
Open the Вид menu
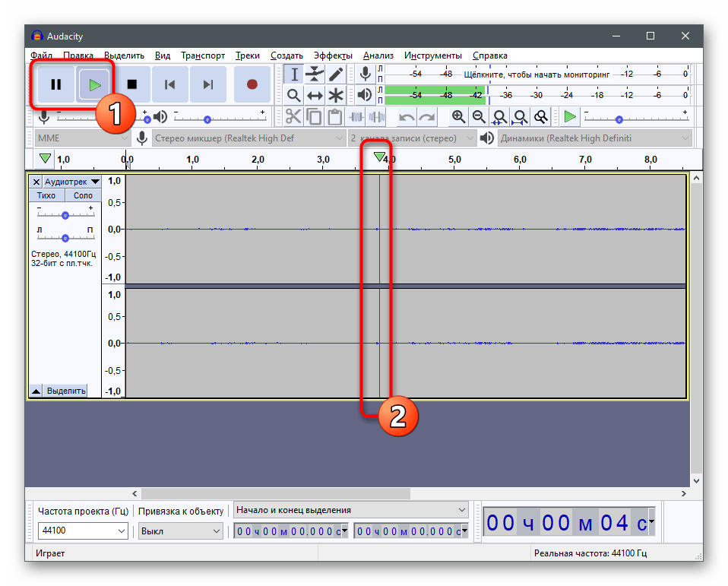point(163,55)
